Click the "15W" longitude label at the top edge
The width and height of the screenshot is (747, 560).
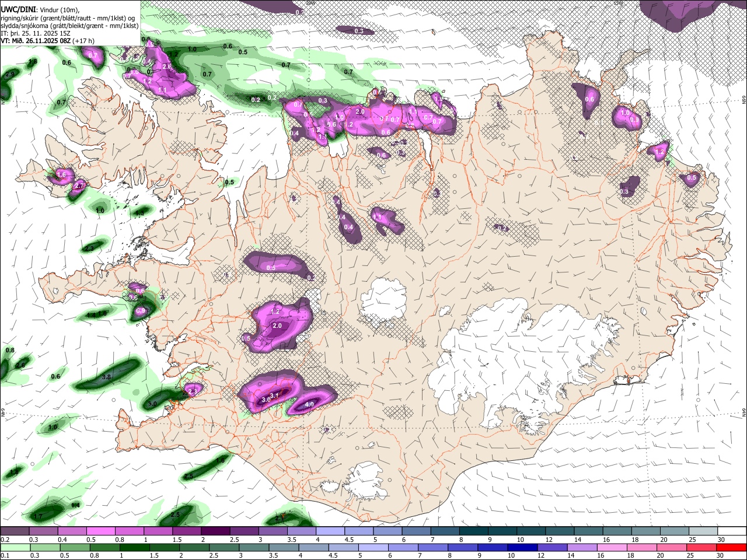pyautogui.click(x=619, y=3)
